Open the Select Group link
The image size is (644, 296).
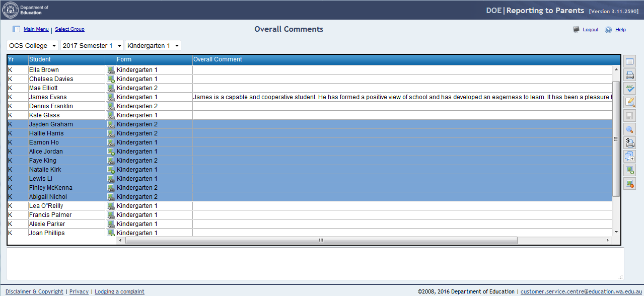69,29
